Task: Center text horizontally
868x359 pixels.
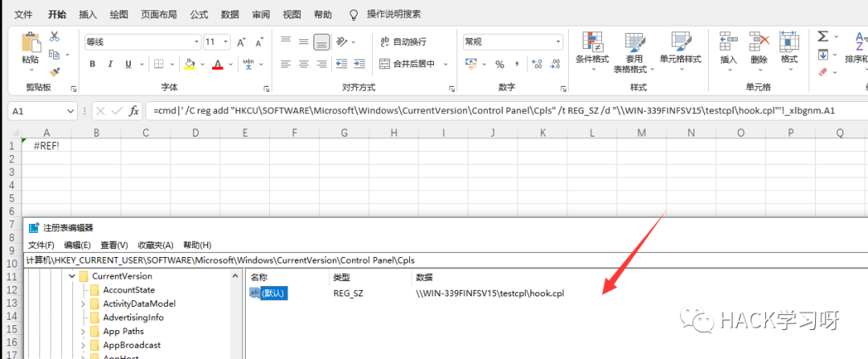Action: pyautogui.click(x=303, y=63)
